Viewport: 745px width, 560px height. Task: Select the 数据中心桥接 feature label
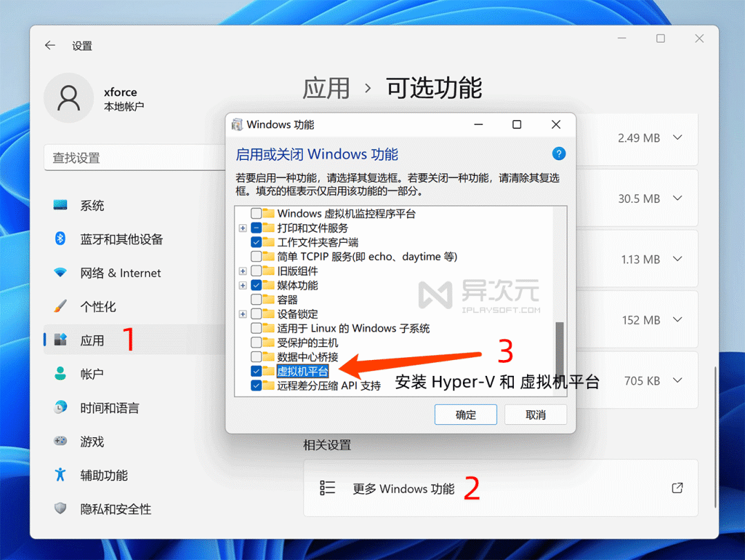(x=308, y=357)
